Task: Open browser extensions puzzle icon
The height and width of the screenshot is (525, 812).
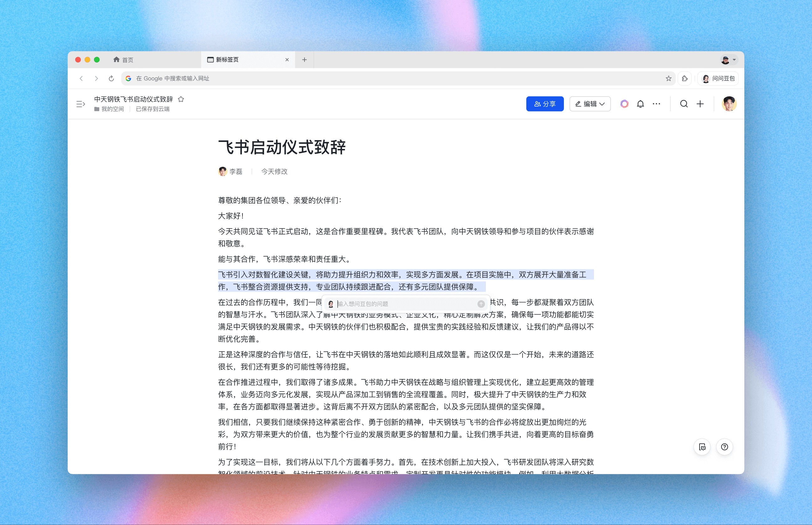Action: tap(684, 78)
